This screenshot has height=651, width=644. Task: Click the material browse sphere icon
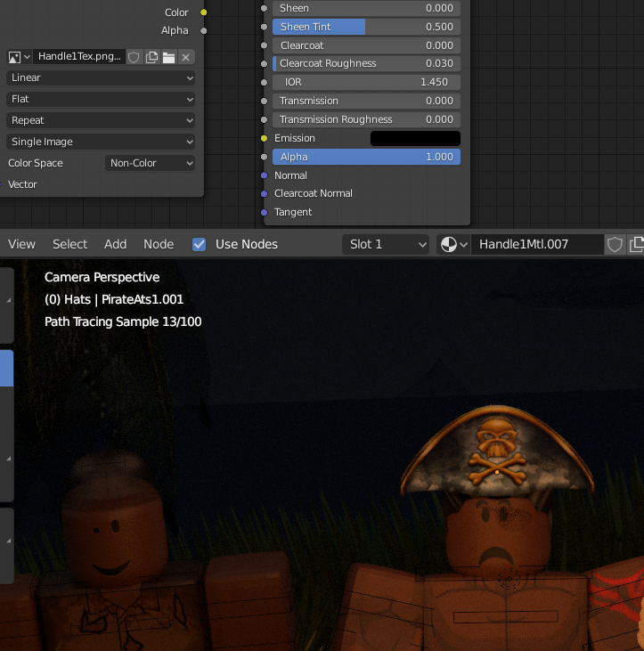coord(453,245)
